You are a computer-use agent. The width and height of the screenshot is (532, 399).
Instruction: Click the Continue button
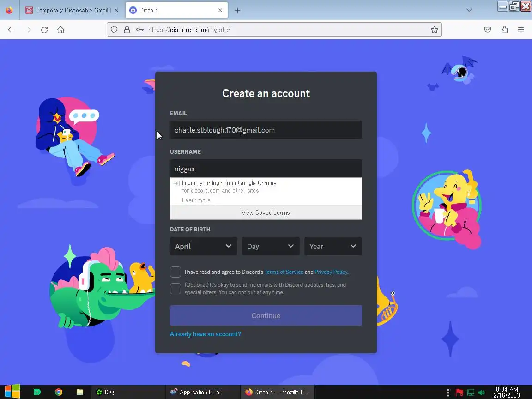coord(266,315)
